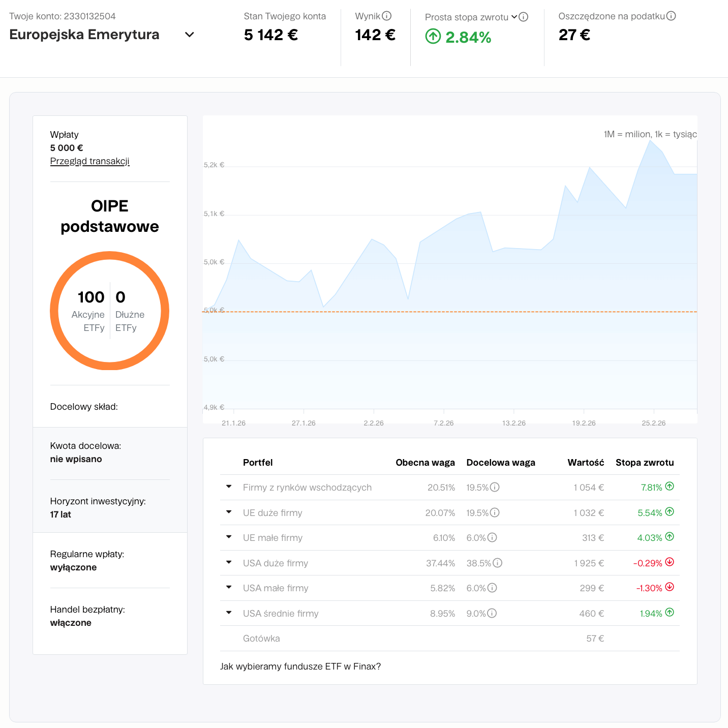The height and width of the screenshot is (728, 728).
Task: Expand the USA duże firmy row
Action: (x=229, y=562)
